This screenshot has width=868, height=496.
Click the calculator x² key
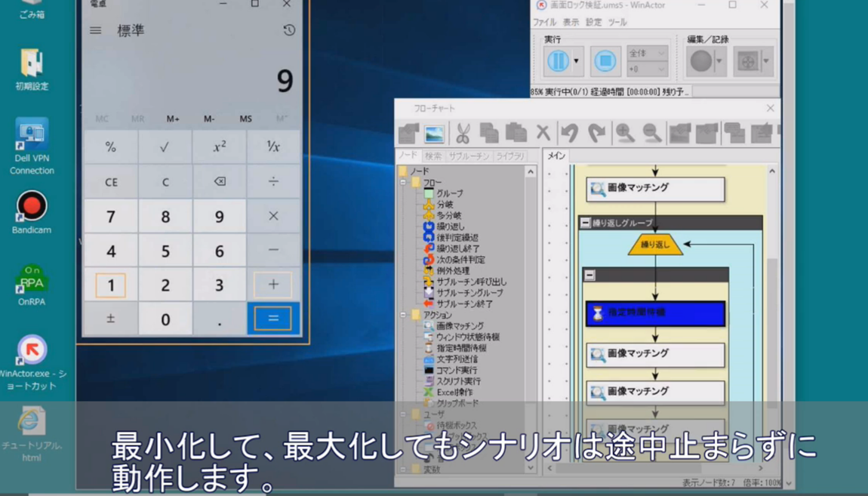pos(219,147)
